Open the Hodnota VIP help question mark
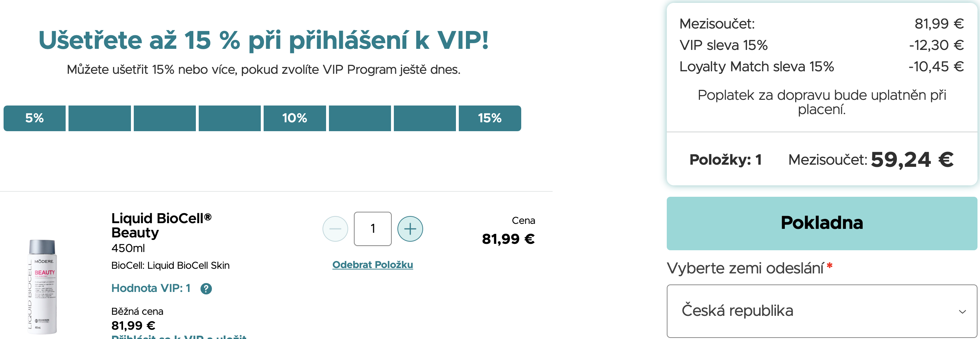This screenshot has height=339, width=980. [206, 289]
